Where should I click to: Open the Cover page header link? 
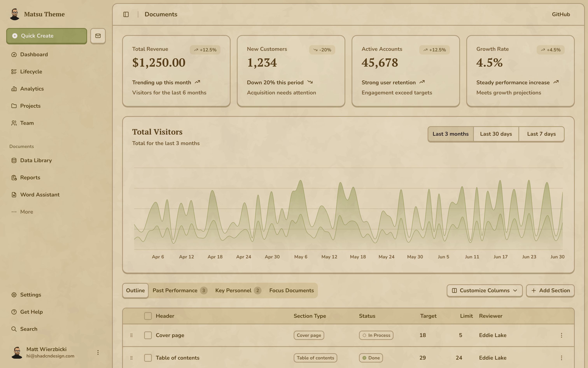tap(170, 335)
